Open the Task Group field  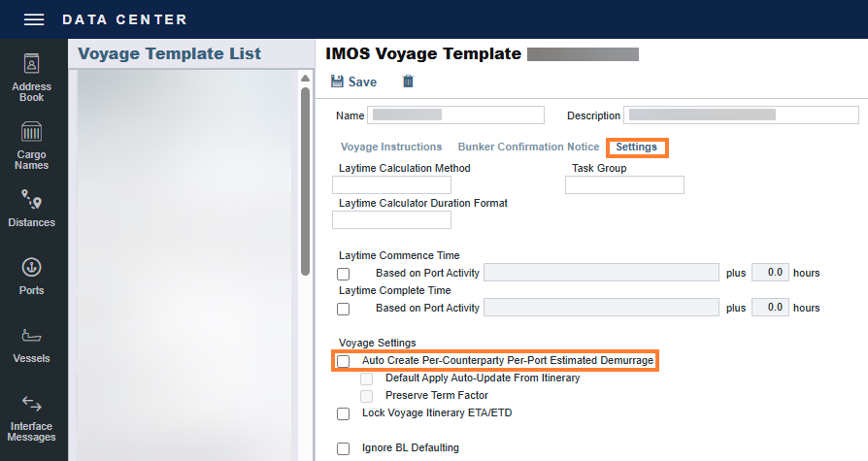[x=624, y=184]
